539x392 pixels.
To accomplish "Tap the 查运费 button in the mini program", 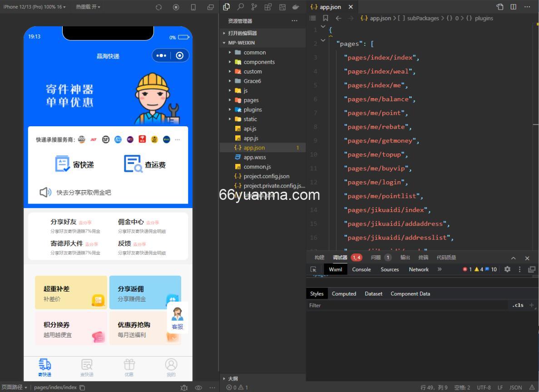I will 145,164.
